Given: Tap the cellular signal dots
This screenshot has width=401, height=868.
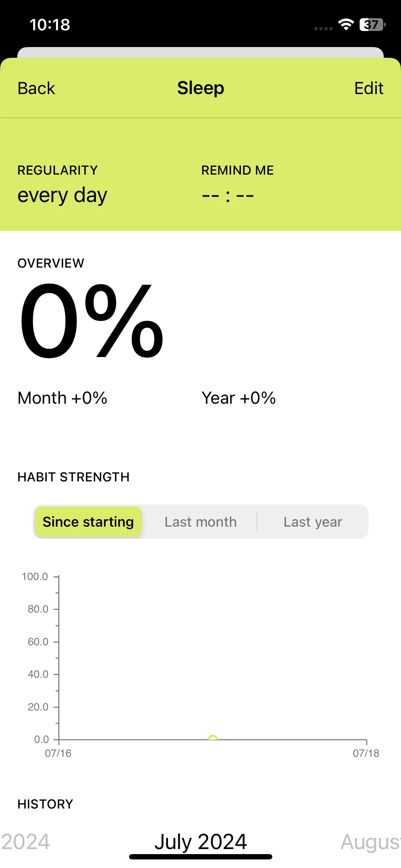Looking at the screenshot, I should 323,29.
